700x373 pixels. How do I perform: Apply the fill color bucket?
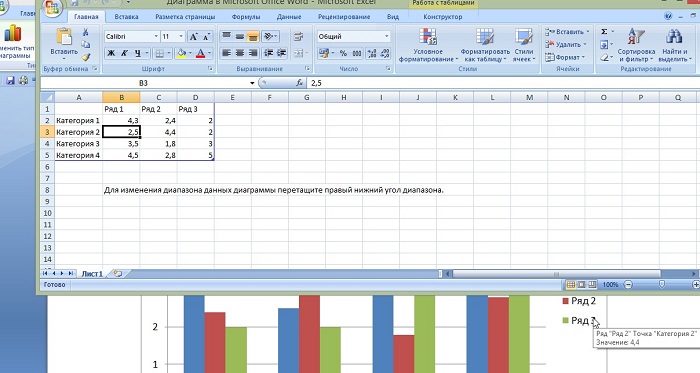click(x=182, y=54)
